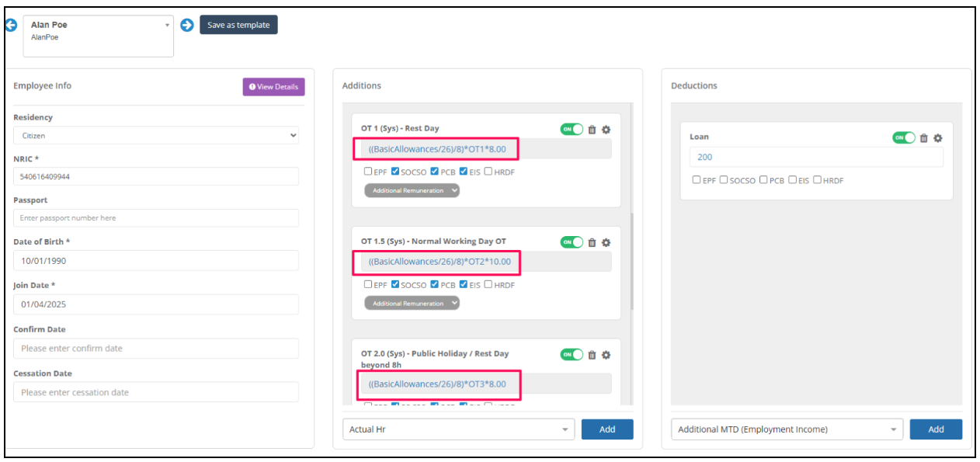Go to next employee with right arrow
Image resolution: width=980 pixels, height=462 pixels.
tap(186, 25)
